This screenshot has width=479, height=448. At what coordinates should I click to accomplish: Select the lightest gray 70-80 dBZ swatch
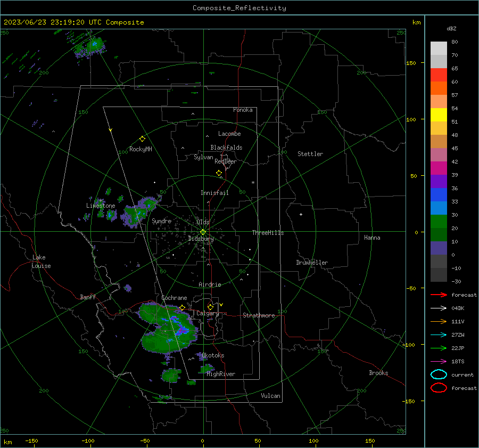(439, 48)
